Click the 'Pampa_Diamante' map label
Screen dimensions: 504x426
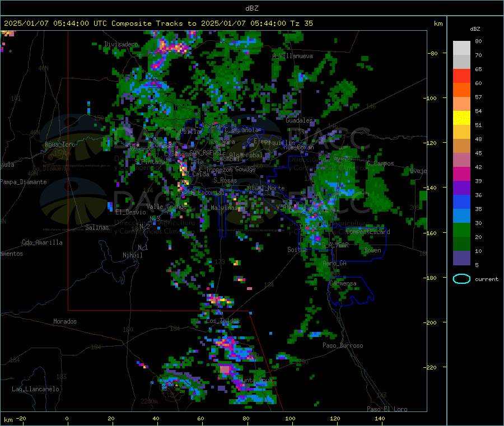[24, 182]
